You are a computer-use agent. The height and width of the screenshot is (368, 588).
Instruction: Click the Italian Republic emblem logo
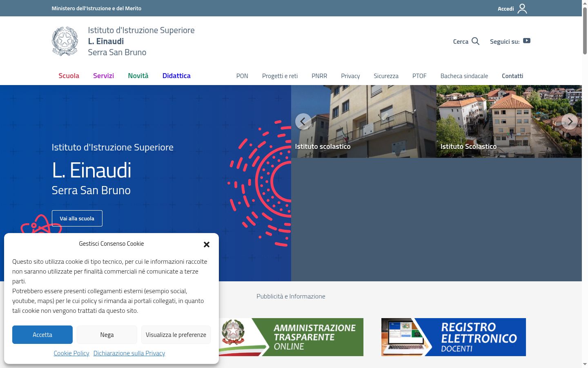tap(65, 41)
